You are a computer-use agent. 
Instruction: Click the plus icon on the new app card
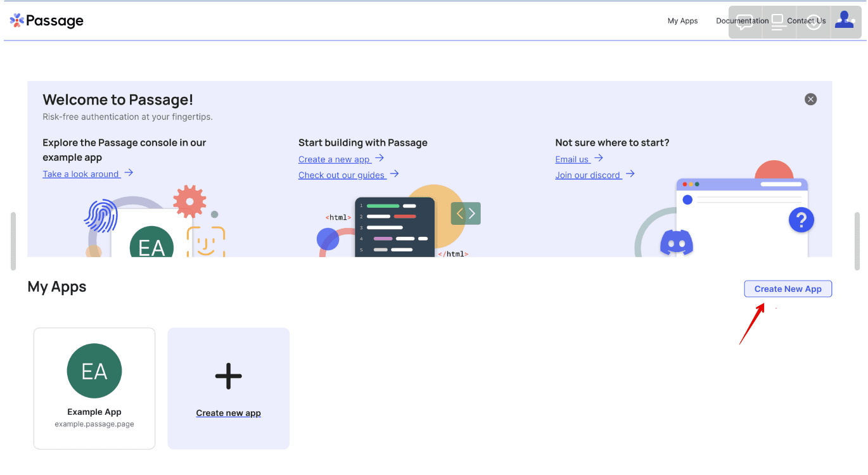[x=228, y=376]
